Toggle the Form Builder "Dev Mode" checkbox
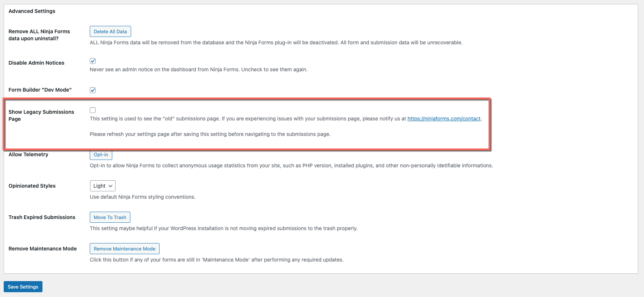This screenshot has width=644, height=297. 93,90
